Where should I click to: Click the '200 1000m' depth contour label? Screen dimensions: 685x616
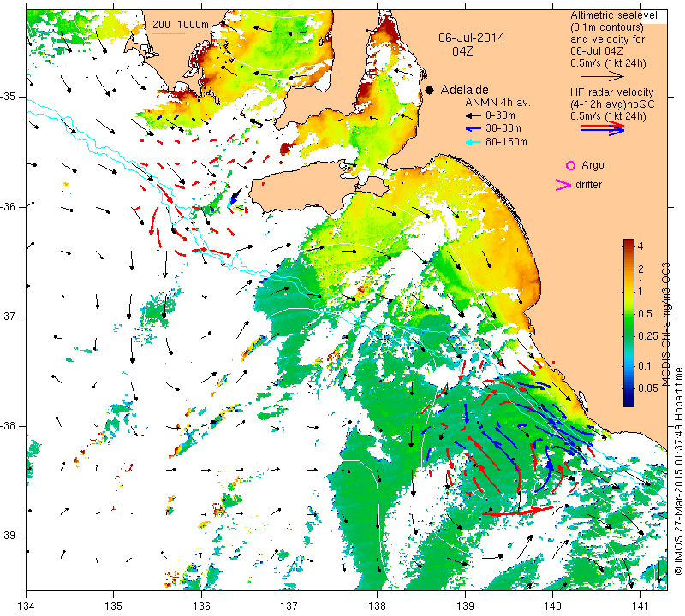(181, 25)
